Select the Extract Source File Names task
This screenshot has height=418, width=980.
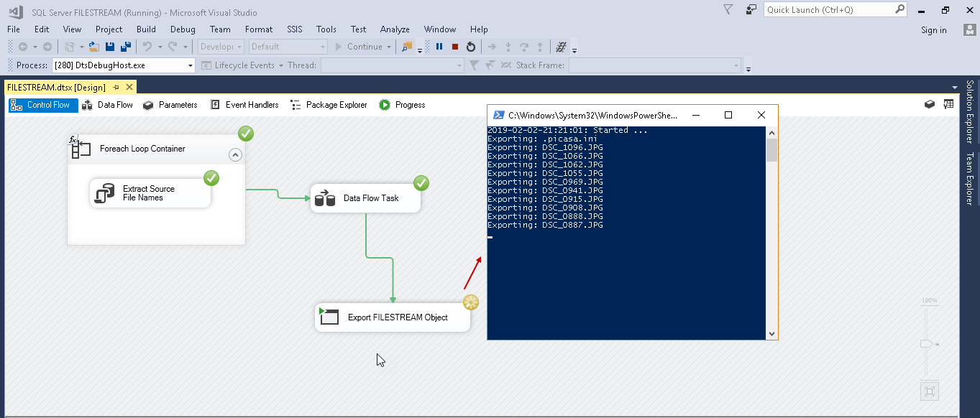pyautogui.click(x=150, y=193)
